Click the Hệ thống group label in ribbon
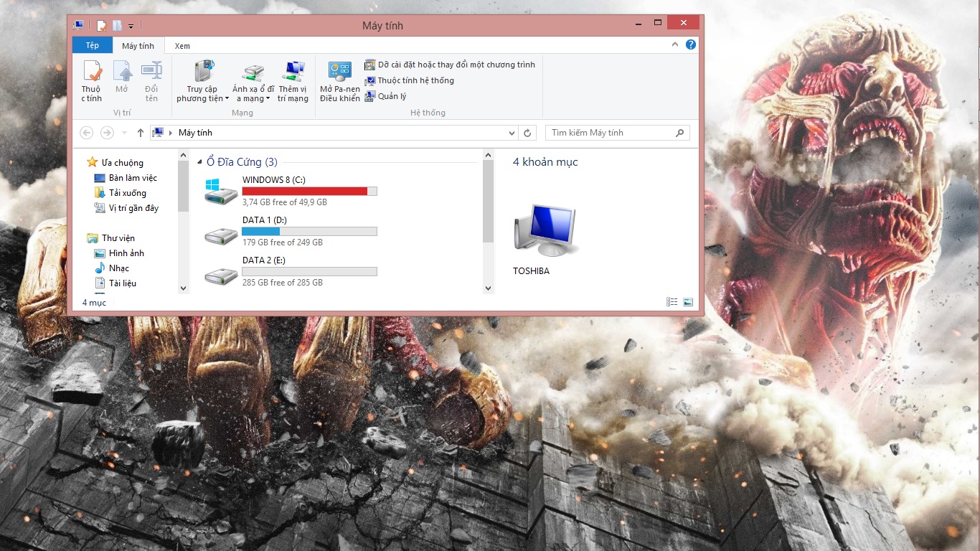980x551 pixels. click(x=428, y=113)
